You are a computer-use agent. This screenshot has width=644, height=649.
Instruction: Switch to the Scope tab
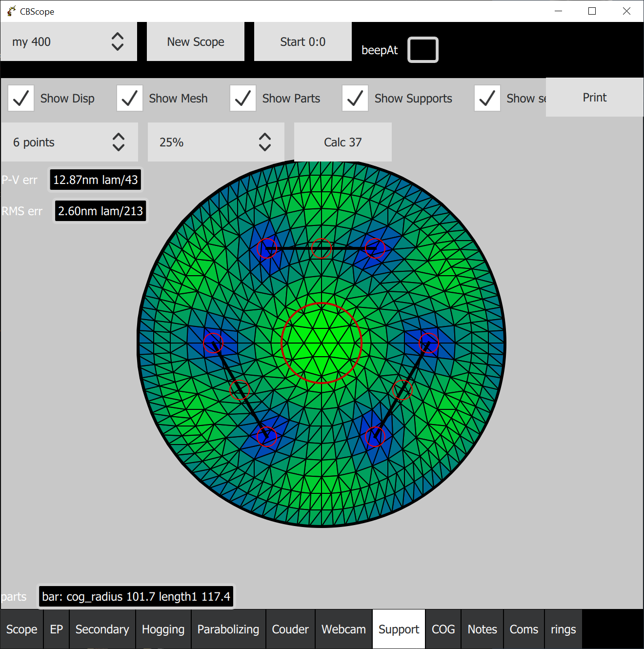22,629
